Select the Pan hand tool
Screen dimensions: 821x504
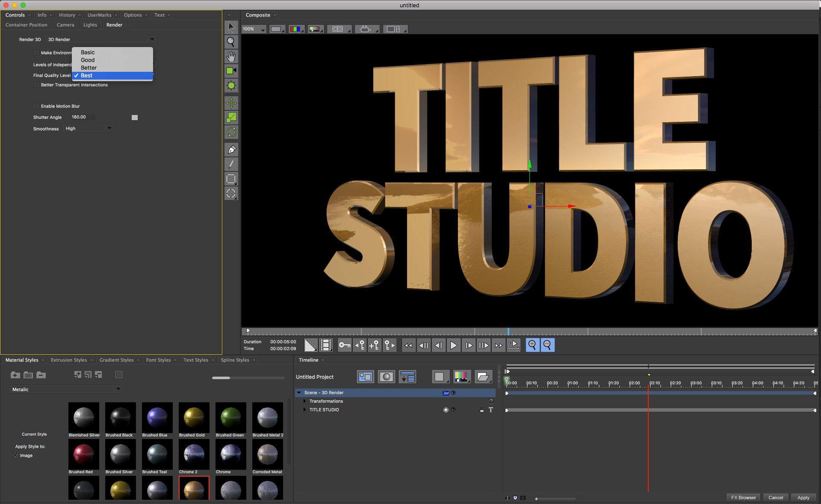[231, 56]
